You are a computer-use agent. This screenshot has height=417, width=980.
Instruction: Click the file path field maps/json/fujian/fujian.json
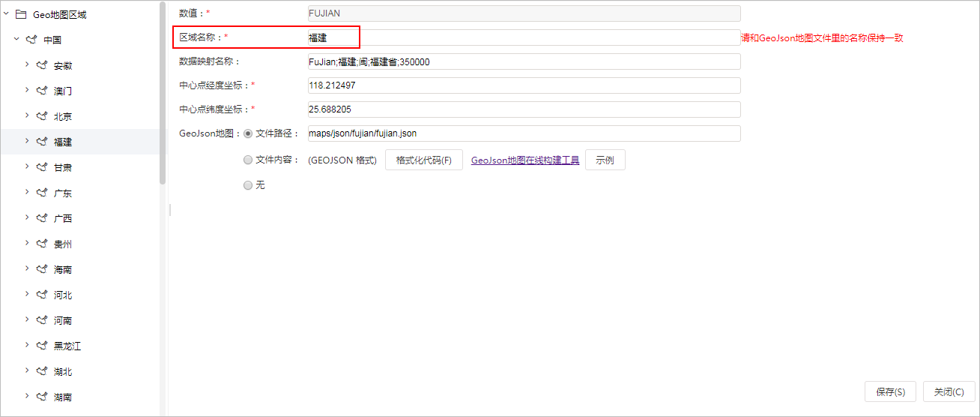click(524, 133)
